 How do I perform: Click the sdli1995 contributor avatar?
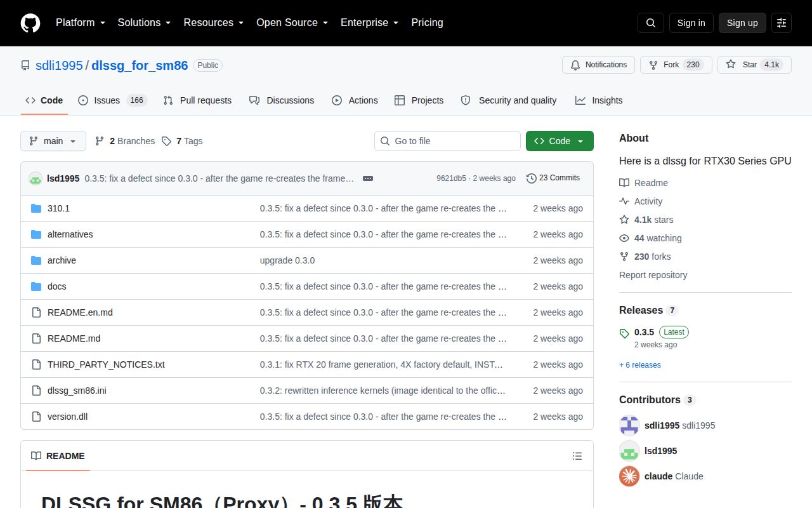coord(629,425)
